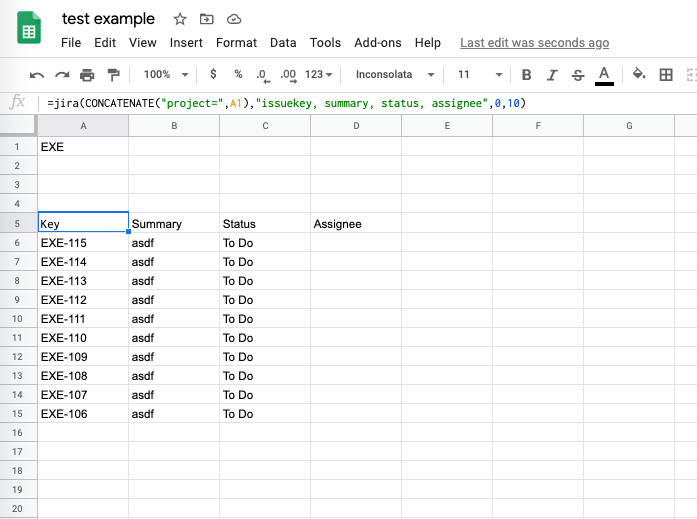Screen dimensions: 697x519
Task: Open the Format menu
Action: click(x=236, y=43)
